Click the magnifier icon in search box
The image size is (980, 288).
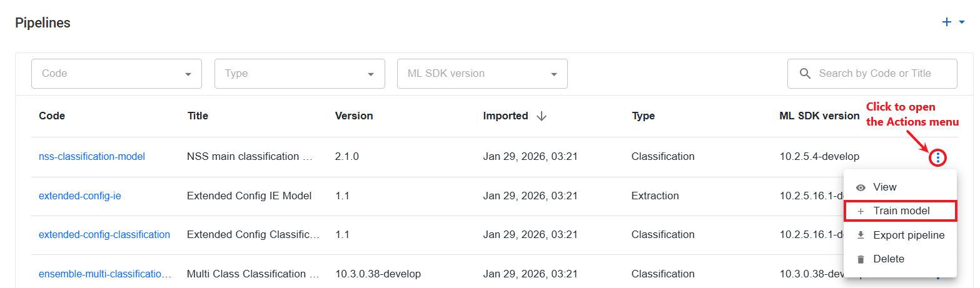coord(806,74)
